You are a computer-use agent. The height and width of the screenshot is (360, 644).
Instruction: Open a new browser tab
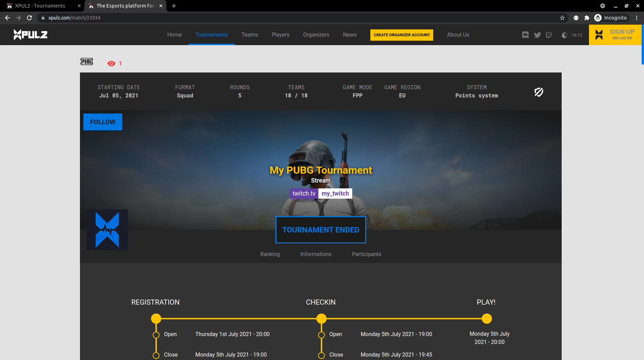pos(174,6)
